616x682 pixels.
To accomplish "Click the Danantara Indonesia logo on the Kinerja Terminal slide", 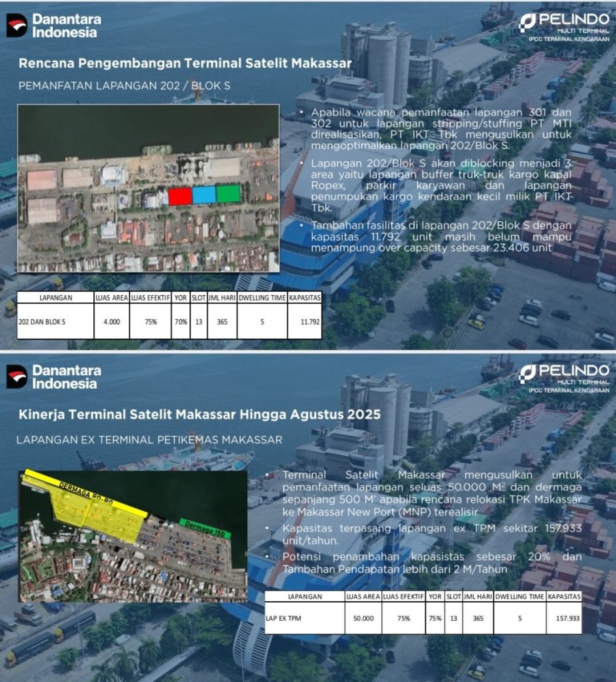I will click(x=53, y=377).
